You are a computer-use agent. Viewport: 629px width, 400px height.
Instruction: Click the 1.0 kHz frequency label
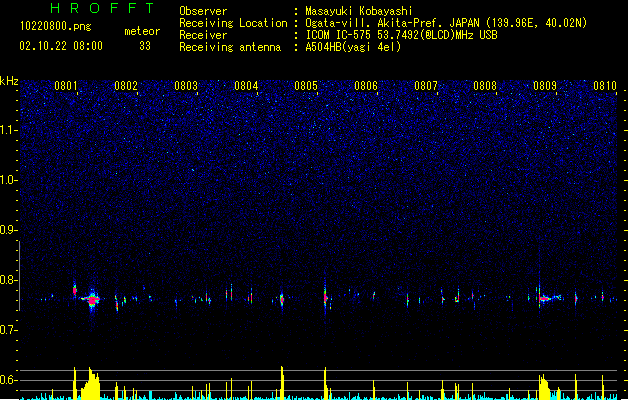tap(8, 180)
